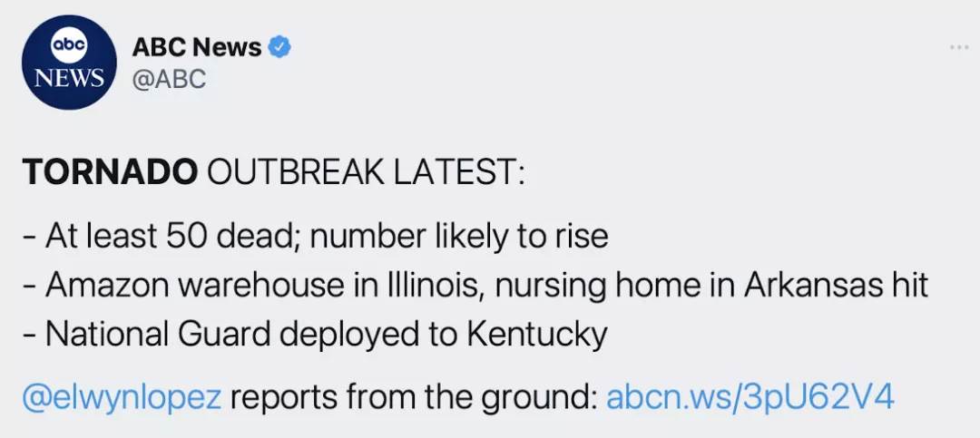Click the blue verified checkmark badge
This screenshot has width=980, height=438.
tap(279, 47)
